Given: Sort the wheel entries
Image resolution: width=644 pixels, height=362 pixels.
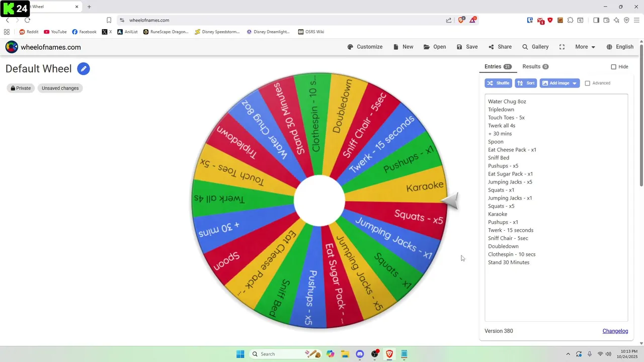Looking at the screenshot, I should coord(526,83).
